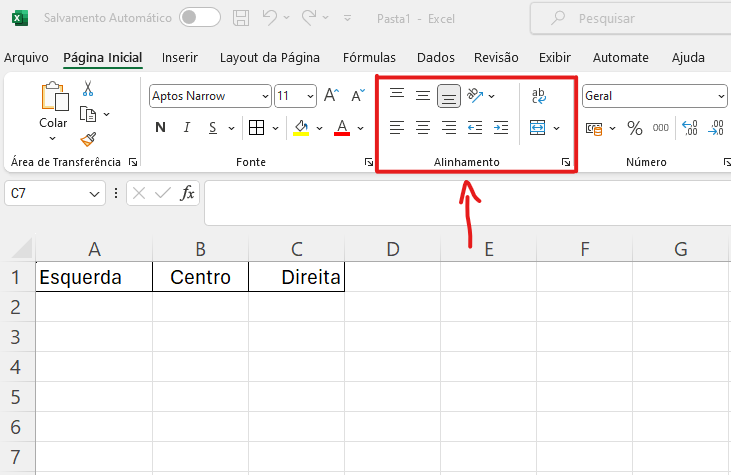Screen dimensions: 731x475
Task: Increase font size with larger A
Action: pyautogui.click(x=331, y=96)
